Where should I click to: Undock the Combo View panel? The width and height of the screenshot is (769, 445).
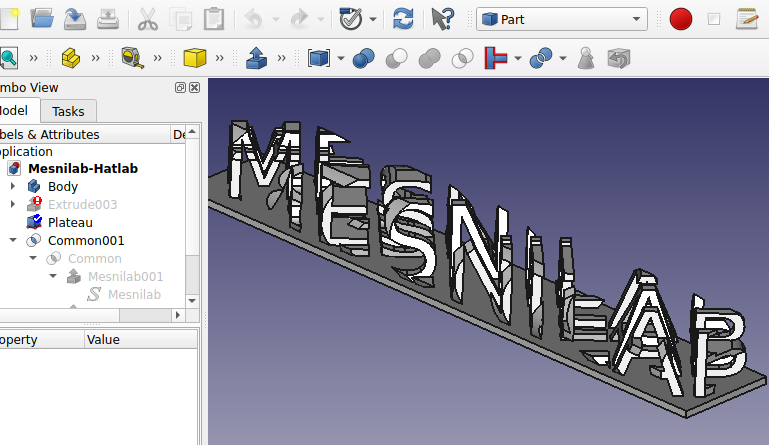[180, 87]
